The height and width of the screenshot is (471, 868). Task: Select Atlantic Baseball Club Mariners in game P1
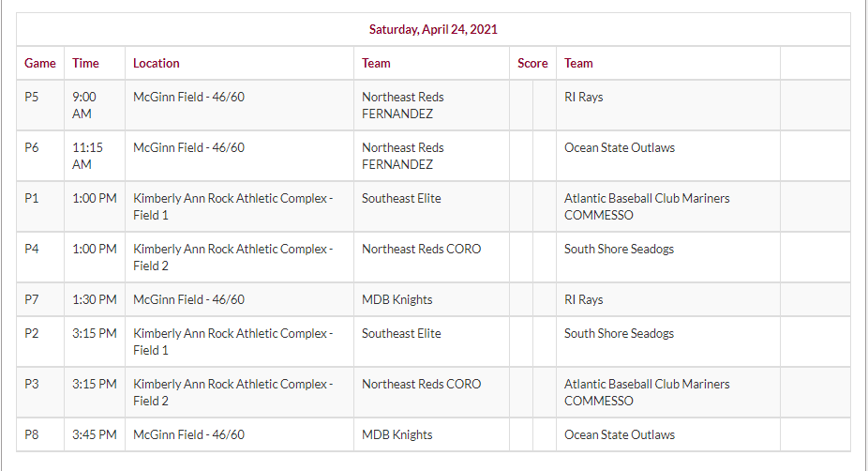click(647, 198)
